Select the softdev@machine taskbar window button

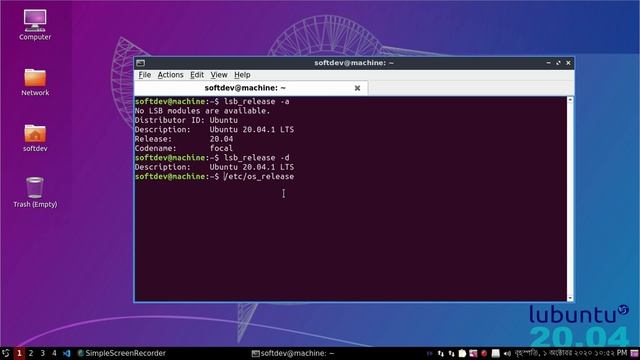coord(293,353)
